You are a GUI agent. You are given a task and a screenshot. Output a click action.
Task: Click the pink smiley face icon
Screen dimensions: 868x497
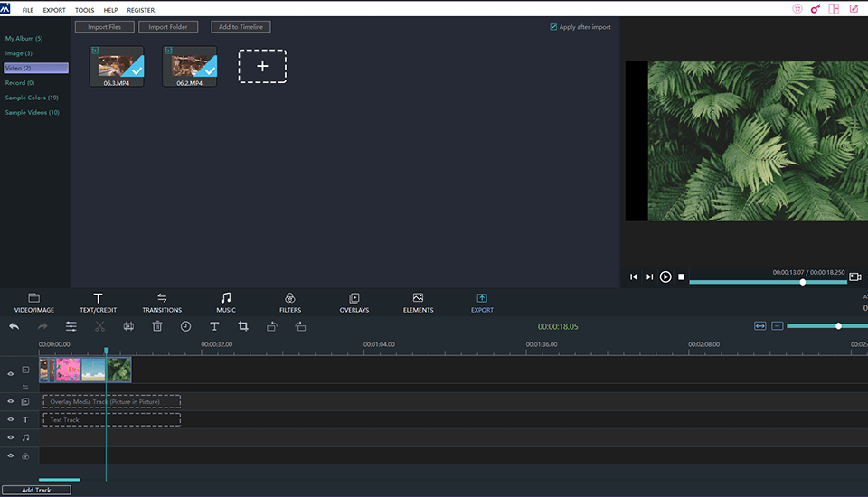pos(797,9)
